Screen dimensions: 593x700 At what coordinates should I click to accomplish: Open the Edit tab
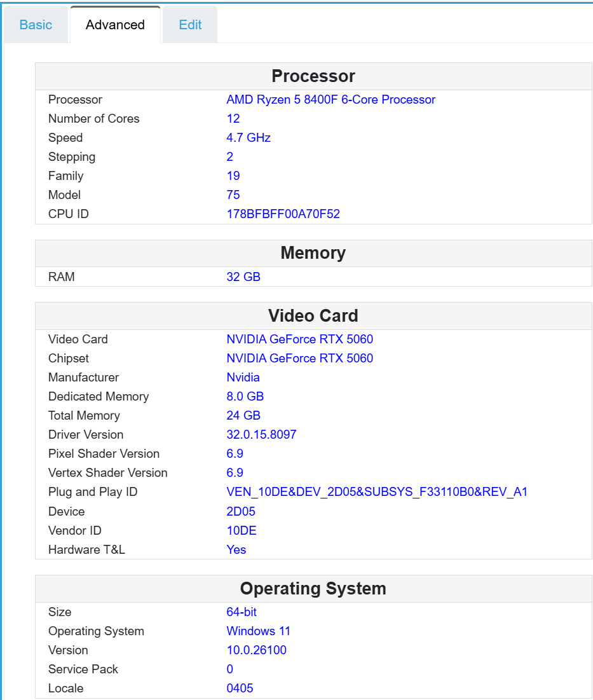tap(189, 24)
